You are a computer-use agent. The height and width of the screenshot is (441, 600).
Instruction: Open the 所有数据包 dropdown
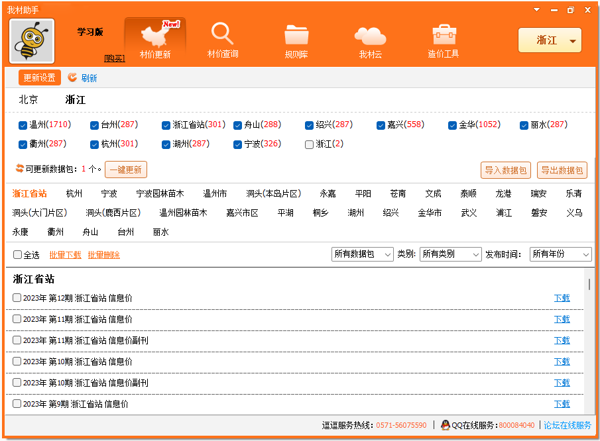coord(362,255)
